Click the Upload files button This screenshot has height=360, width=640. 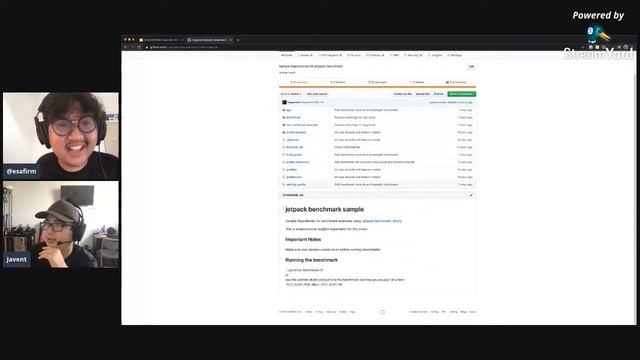click(x=423, y=94)
